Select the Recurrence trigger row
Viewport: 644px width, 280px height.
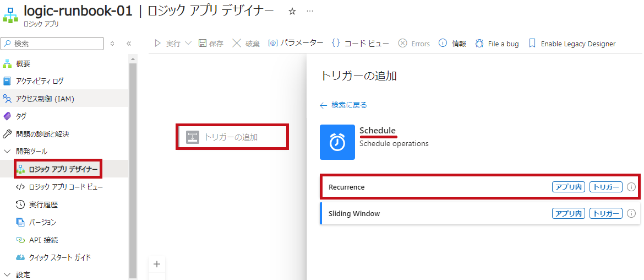click(480, 187)
